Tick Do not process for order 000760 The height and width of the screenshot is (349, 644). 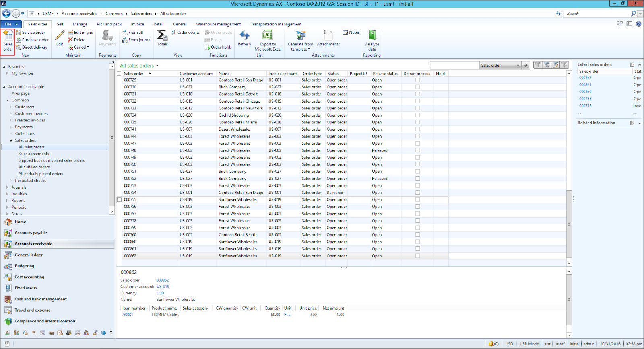point(417,235)
